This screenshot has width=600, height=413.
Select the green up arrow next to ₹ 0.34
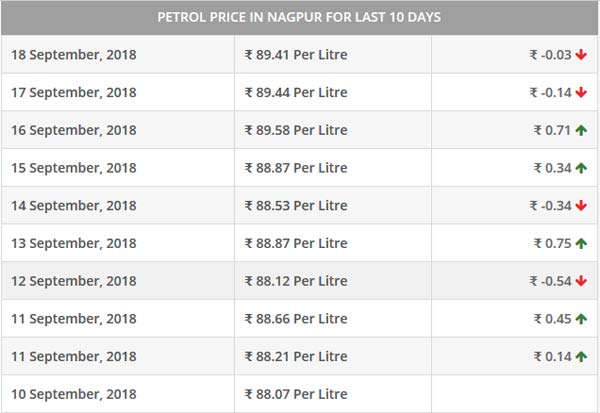pos(581,168)
